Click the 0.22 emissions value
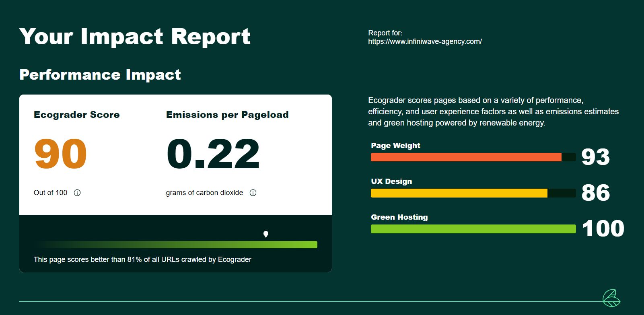The height and width of the screenshot is (315, 644). coord(213,154)
